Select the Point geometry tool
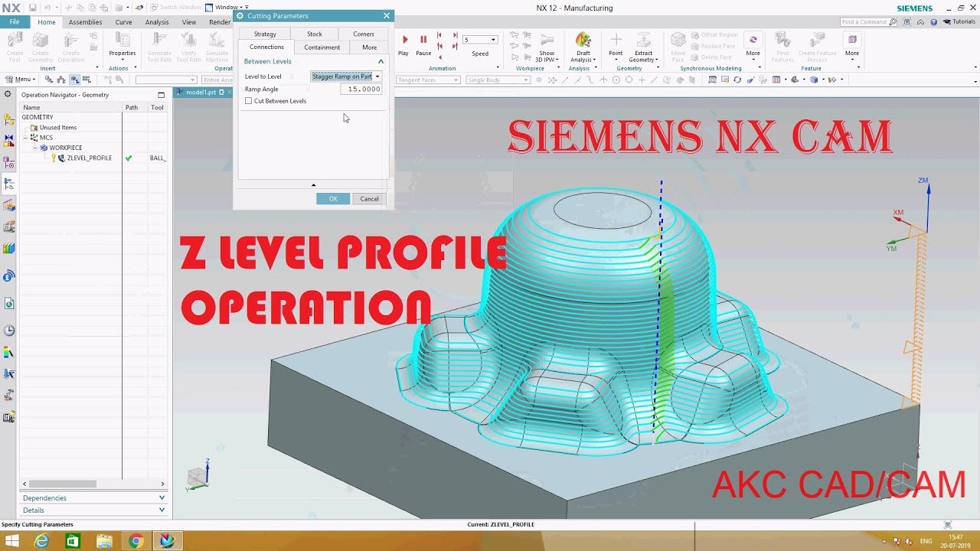Screen dimensions: 980x551 coord(616,46)
